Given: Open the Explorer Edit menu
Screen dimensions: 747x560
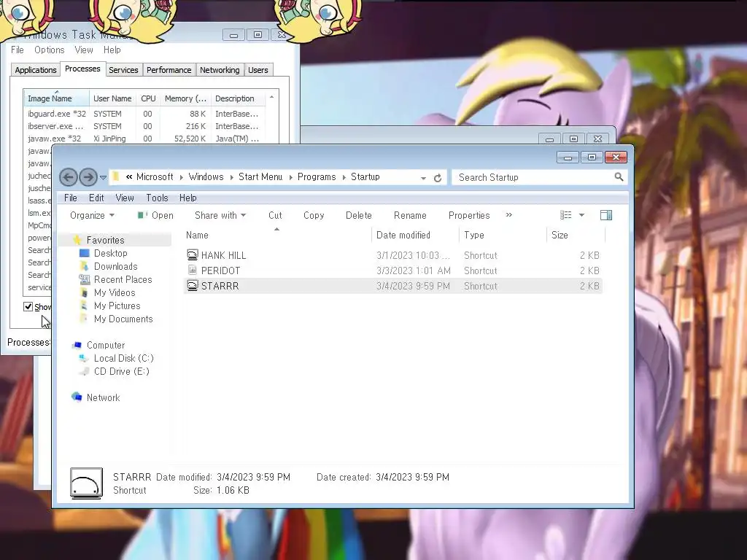Looking at the screenshot, I should 96,198.
